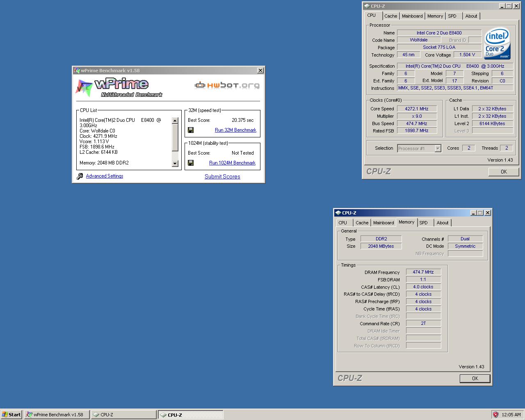Switch to Memory tab in upper CPU-Z window
The height and width of the screenshot is (420, 525).
tap(435, 16)
